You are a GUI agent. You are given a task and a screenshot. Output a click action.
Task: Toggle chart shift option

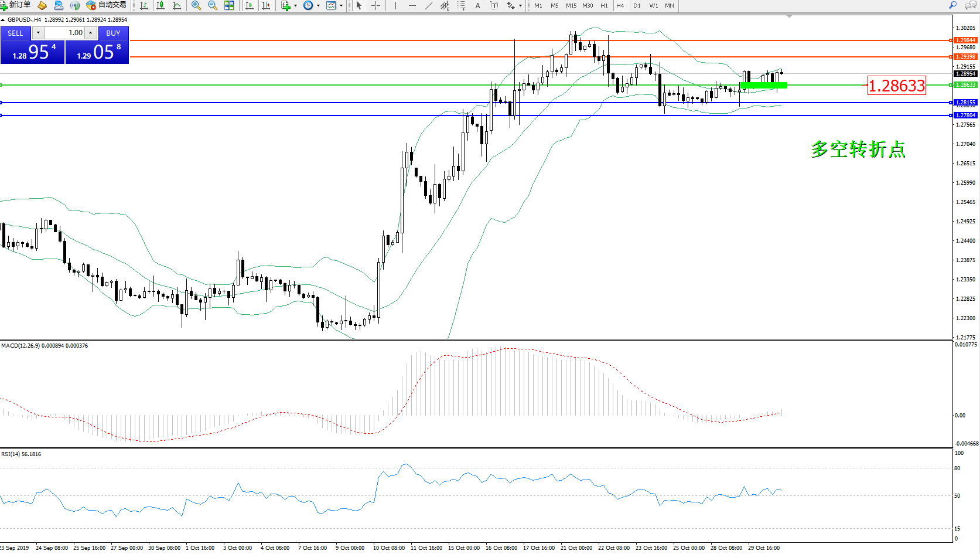[x=267, y=5]
